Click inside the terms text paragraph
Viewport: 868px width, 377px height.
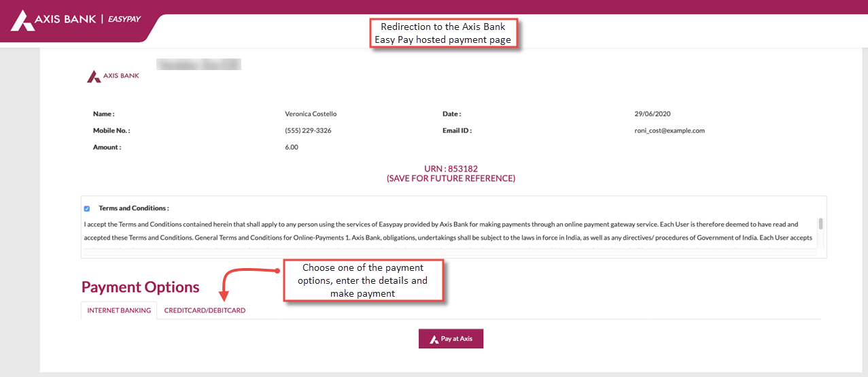tap(449, 231)
